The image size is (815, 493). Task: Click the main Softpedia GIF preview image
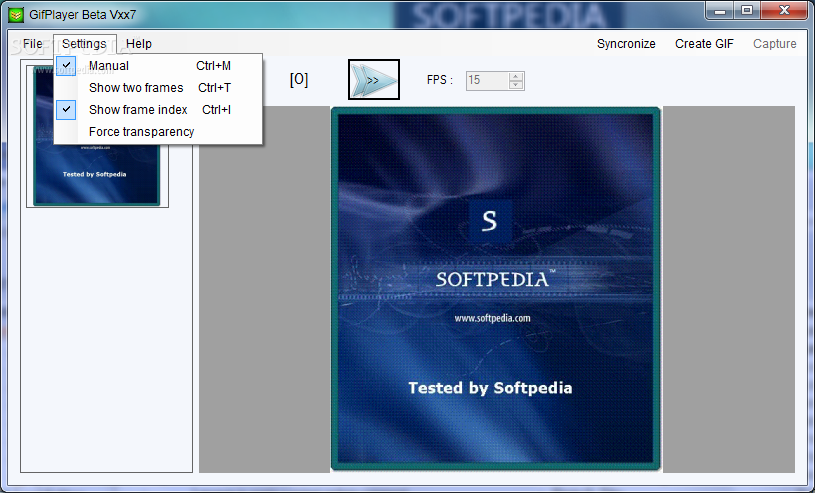coord(495,289)
